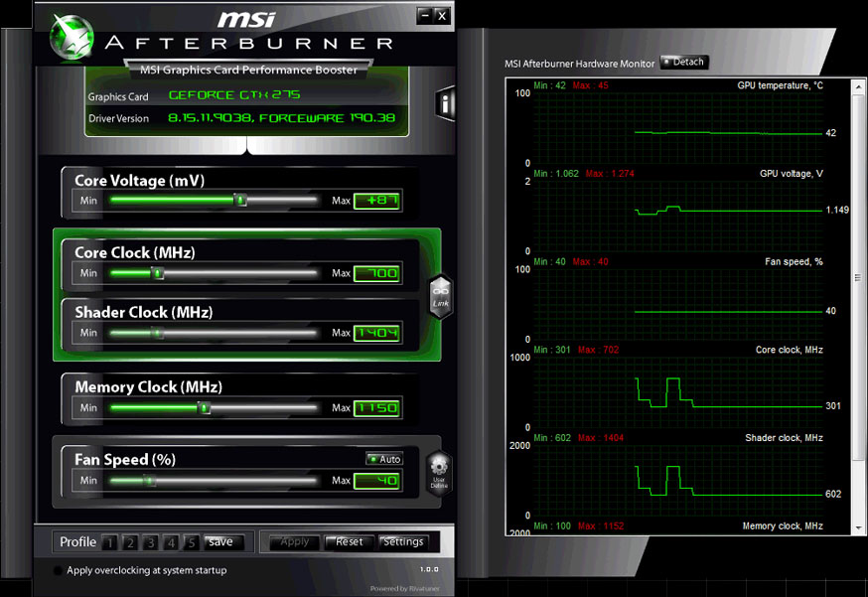868x597 pixels.
Task: Click the Core Clock slider handle
Action: (x=157, y=272)
